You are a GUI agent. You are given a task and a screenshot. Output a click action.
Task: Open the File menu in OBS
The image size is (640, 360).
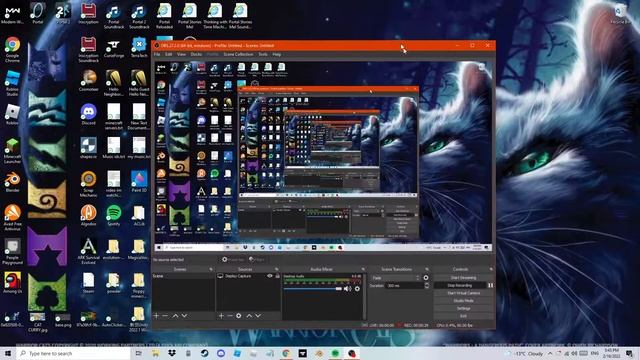pos(157,54)
